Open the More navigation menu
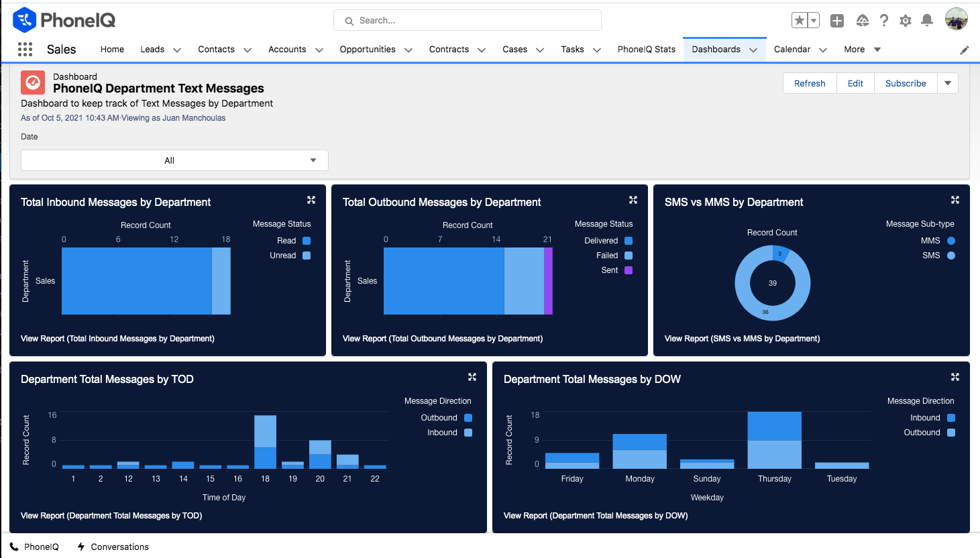Screen dimensions: 980x558 click(x=862, y=50)
